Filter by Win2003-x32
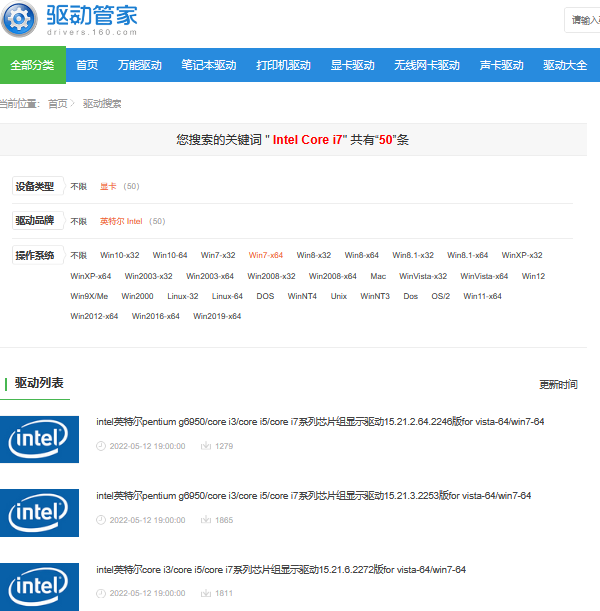Image resolution: width=600 pixels, height=611 pixels. click(148, 276)
